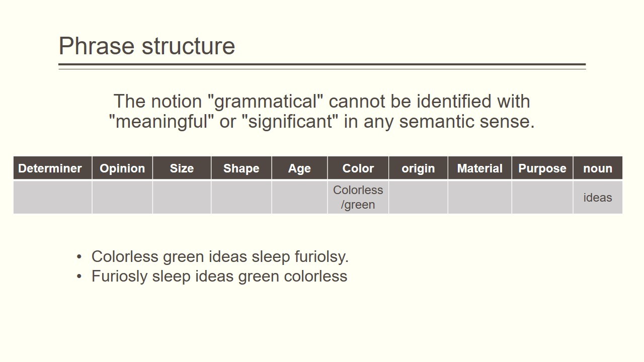Click the 'Opinion' table header
The width and height of the screenshot is (644, 362).
[x=122, y=168]
